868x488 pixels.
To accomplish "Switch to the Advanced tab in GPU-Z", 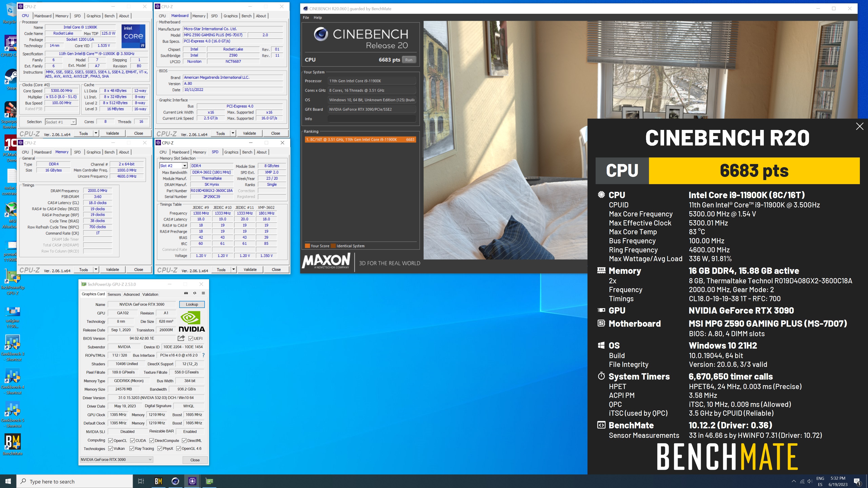I will point(131,294).
